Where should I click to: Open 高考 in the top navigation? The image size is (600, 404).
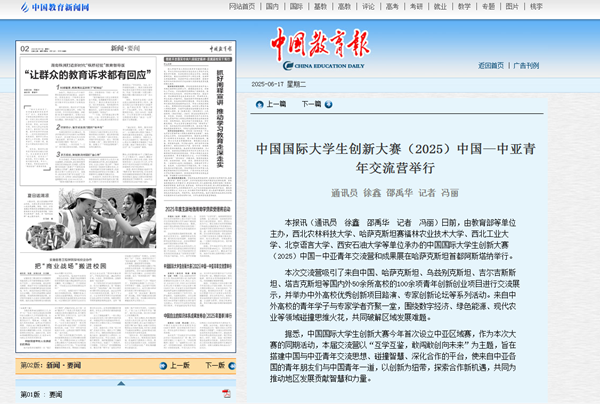392,7
